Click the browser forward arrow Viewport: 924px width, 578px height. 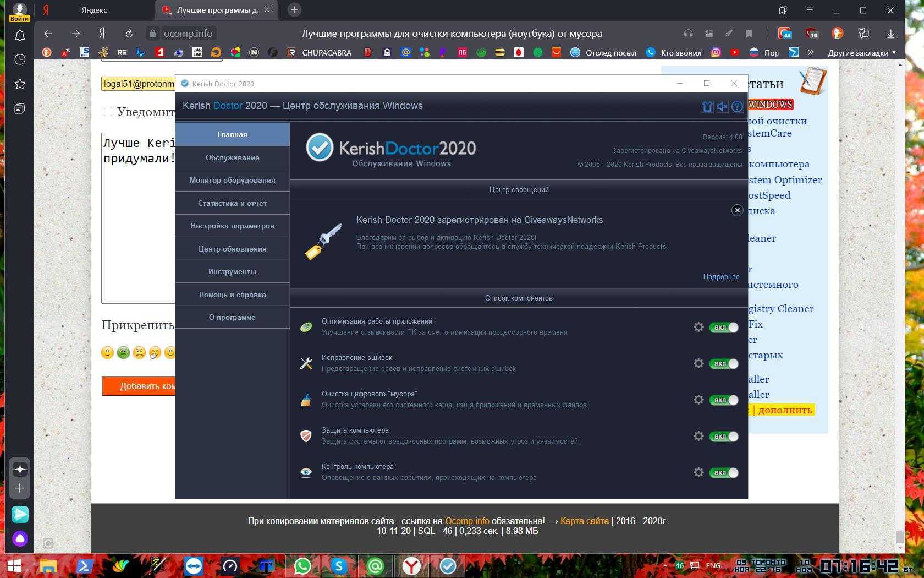tap(75, 34)
